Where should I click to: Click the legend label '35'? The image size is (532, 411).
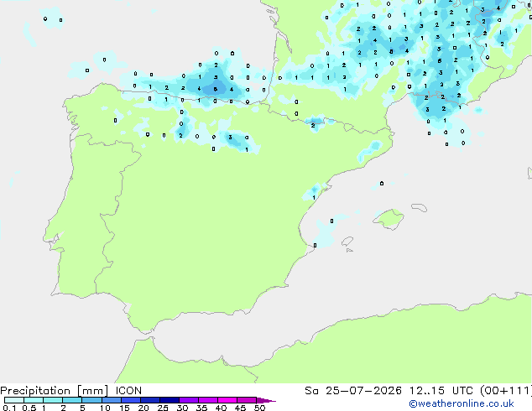(x=201, y=408)
